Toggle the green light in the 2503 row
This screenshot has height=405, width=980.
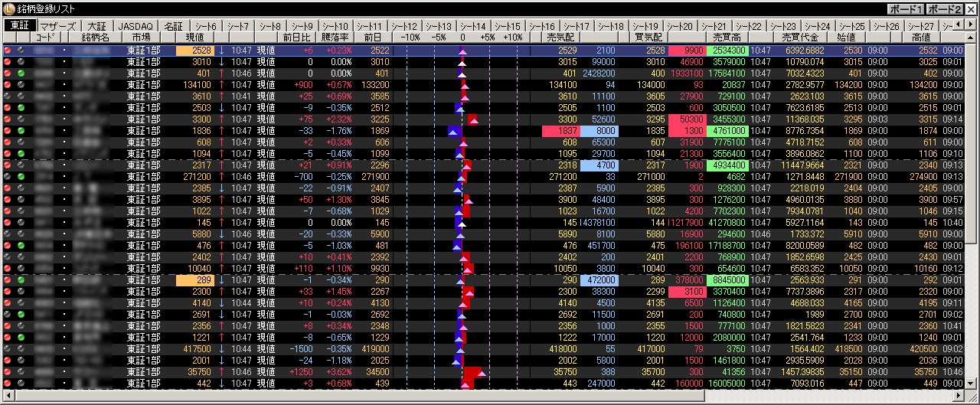point(21,108)
